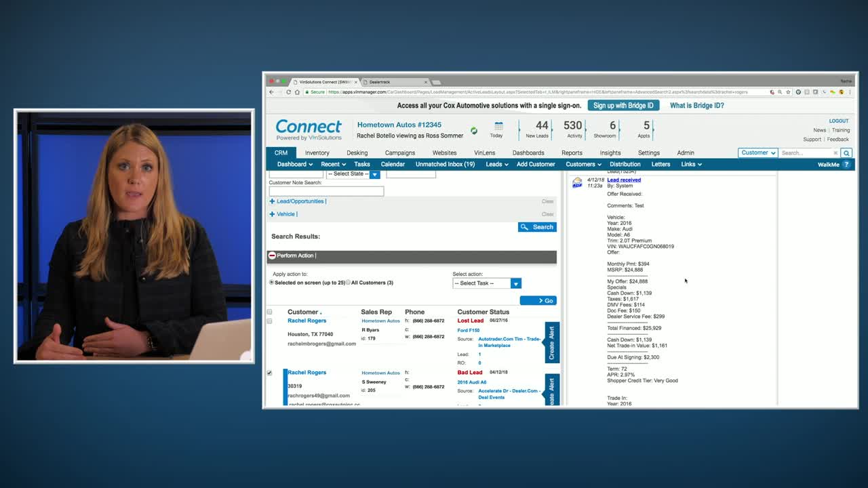
Task: Click the browser home icon
Action: pos(297,92)
